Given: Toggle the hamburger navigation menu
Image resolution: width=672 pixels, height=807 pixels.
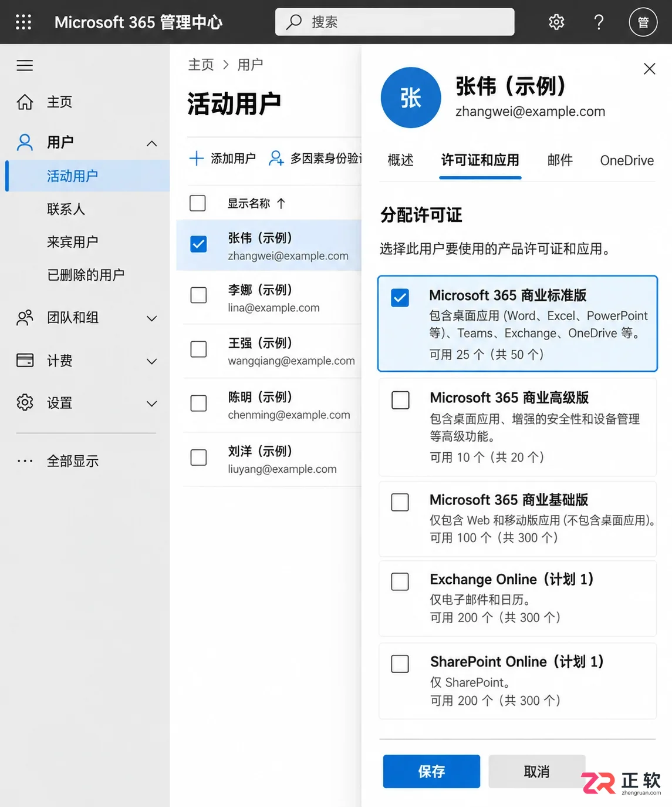Looking at the screenshot, I should click(25, 65).
